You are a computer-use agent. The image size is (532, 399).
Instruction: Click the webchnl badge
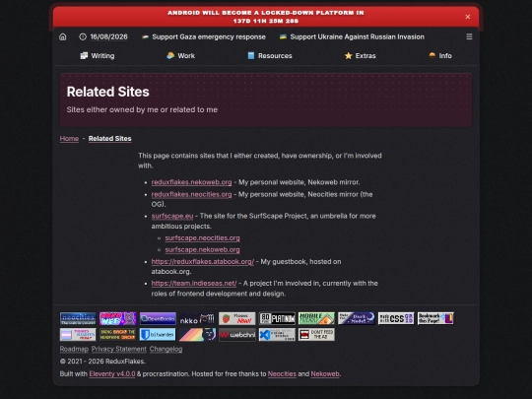pos(237,335)
